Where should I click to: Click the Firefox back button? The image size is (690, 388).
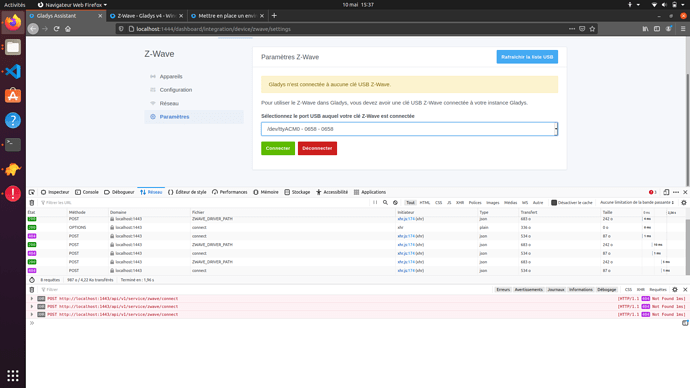[33, 29]
